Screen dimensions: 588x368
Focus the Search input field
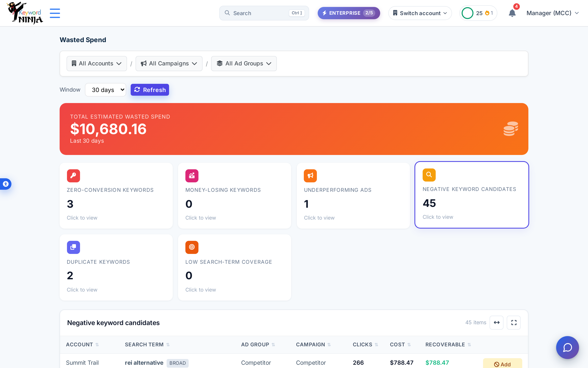264,13
